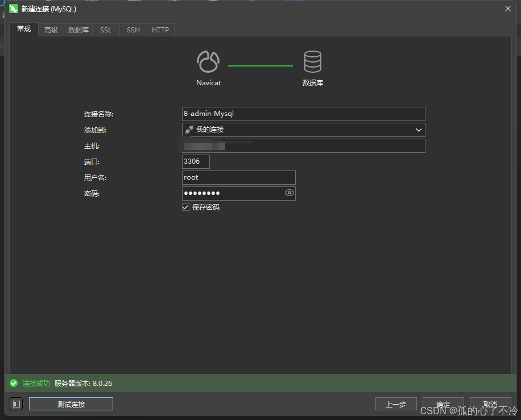Click the 保存密码 label text
The height and width of the screenshot is (420, 521).
coord(206,207)
